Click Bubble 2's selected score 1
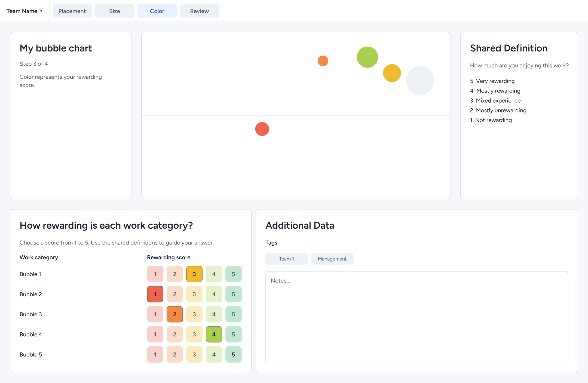Image resolution: width=588 pixels, height=383 pixels. pos(155,294)
